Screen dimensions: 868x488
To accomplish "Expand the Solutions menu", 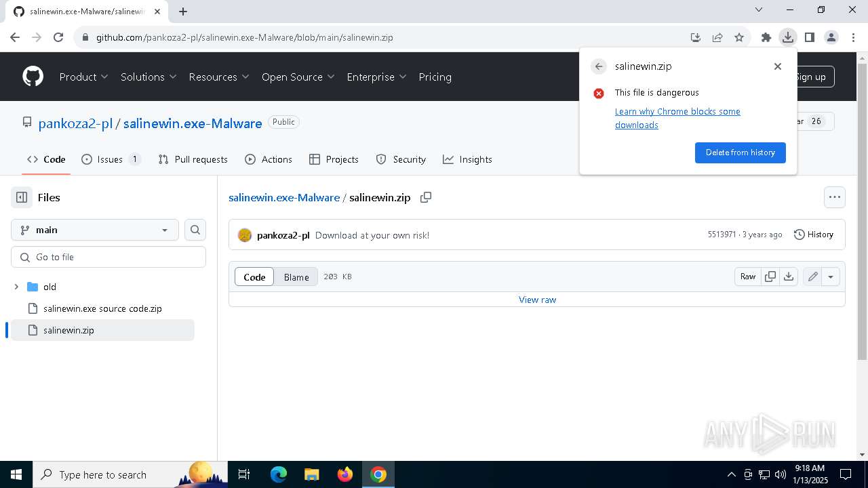I will pos(149,77).
